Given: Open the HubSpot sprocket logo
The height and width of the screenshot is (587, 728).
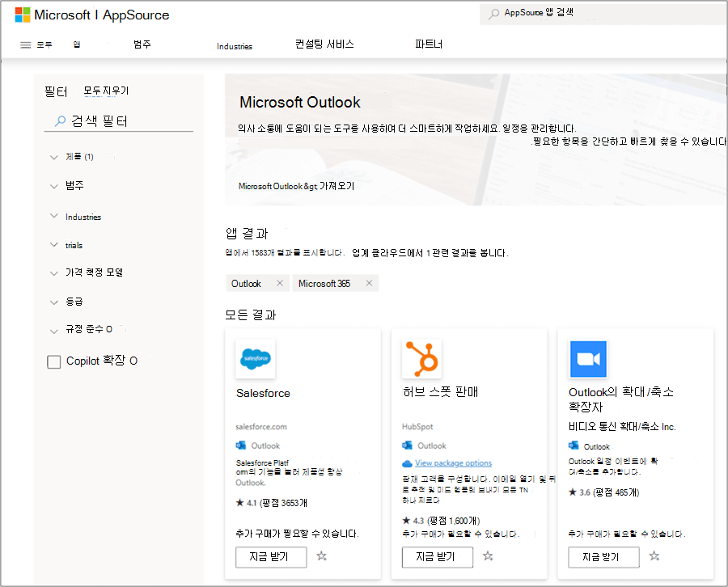Looking at the screenshot, I should tap(421, 359).
